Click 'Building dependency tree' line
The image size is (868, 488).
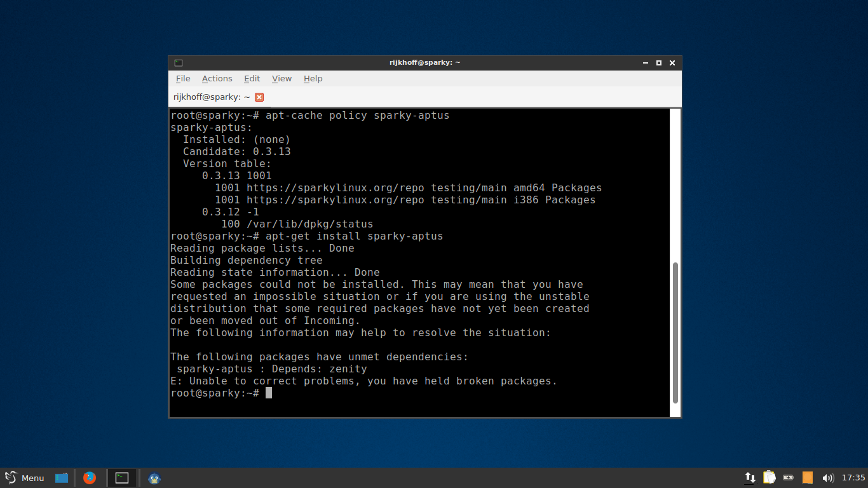click(246, 261)
